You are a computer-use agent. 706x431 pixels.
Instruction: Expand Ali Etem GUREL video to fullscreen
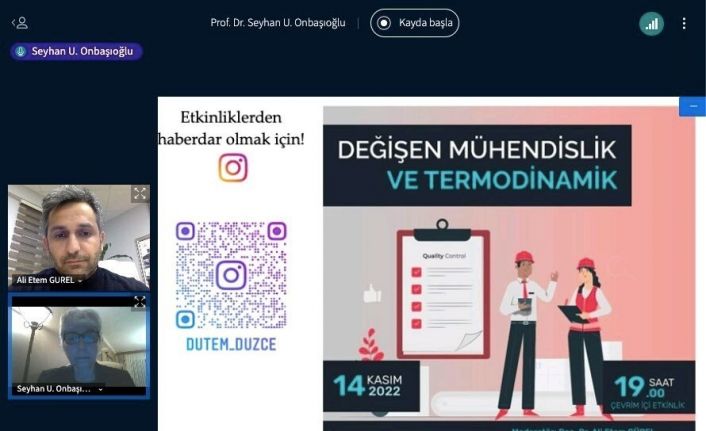140,194
